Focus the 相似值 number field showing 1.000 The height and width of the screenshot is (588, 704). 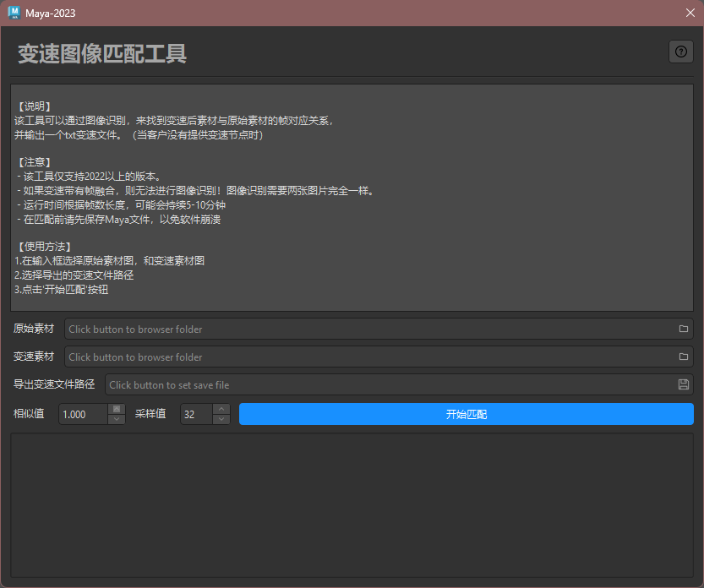coord(83,415)
